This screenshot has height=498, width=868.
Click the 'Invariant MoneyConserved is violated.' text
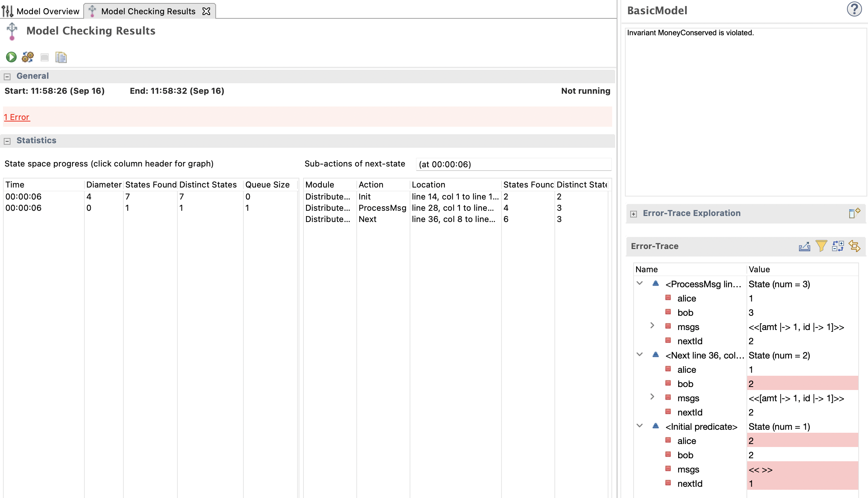click(x=690, y=33)
